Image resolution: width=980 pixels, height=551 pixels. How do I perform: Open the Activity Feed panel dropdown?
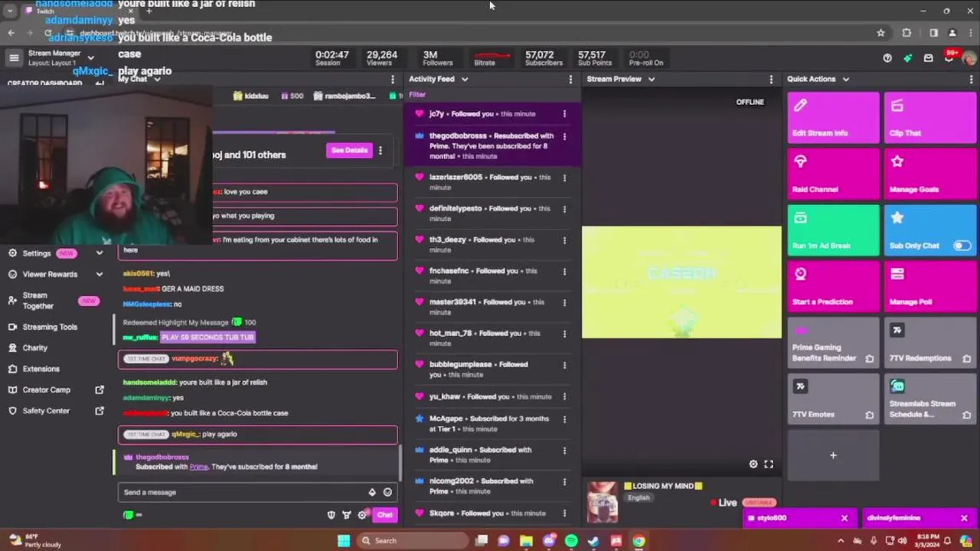coord(464,80)
